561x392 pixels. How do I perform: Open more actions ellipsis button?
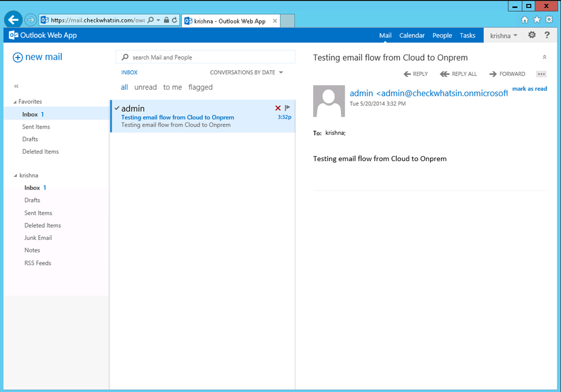click(x=541, y=74)
